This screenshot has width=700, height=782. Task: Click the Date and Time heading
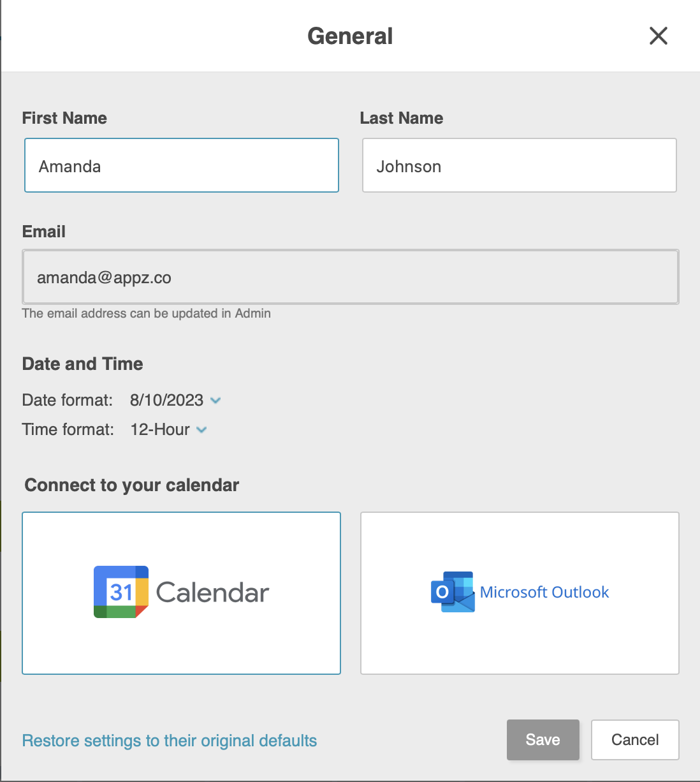point(83,364)
